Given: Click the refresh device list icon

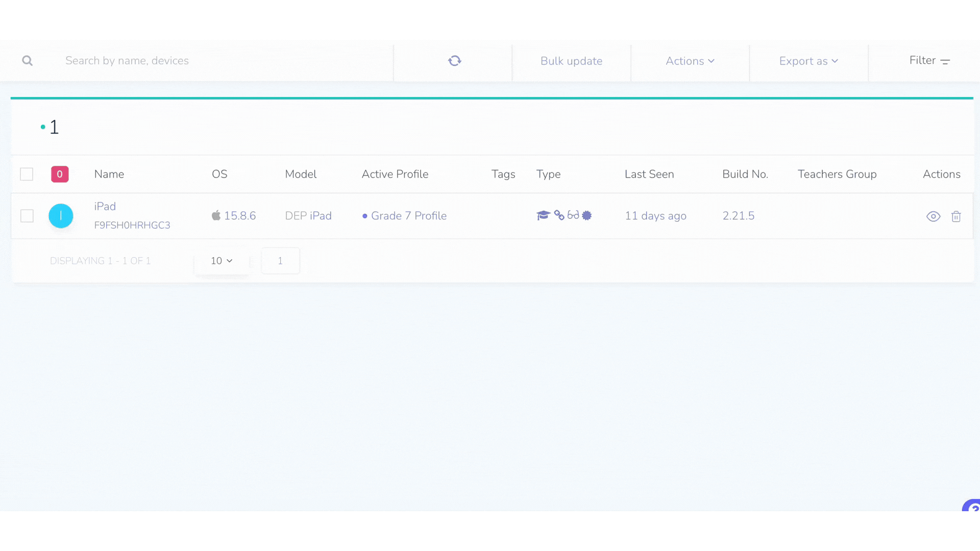Looking at the screenshot, I should coord(454,61).
